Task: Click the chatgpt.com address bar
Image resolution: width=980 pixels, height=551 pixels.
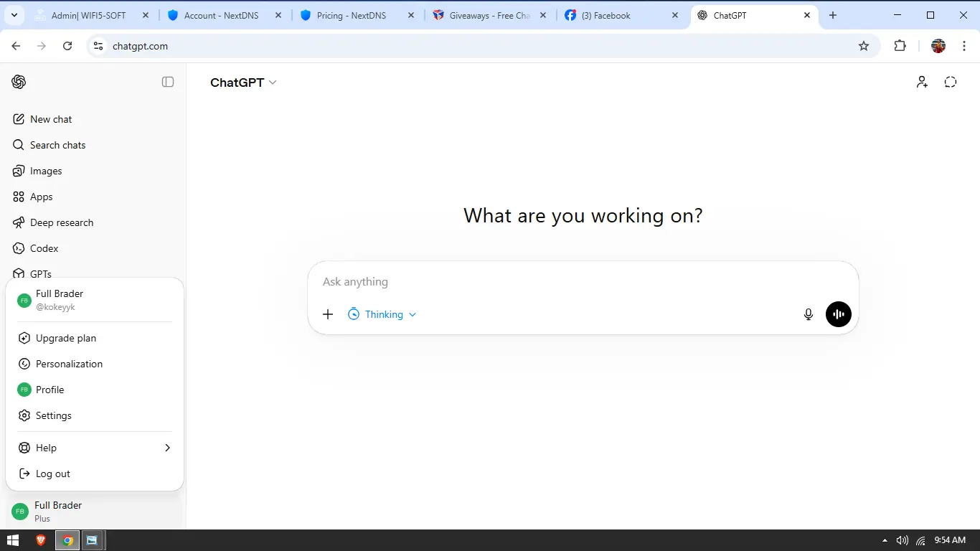Action: point(484,46)
